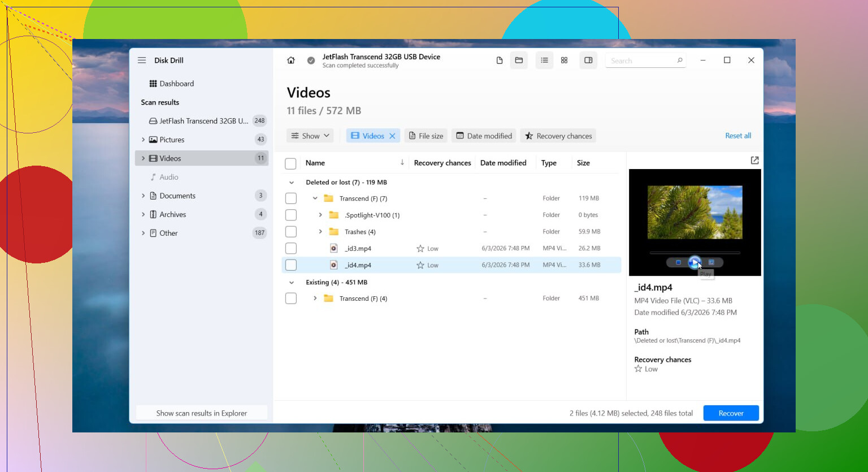Click the .Spotlight-V100 folder icon

coord(334,215)
